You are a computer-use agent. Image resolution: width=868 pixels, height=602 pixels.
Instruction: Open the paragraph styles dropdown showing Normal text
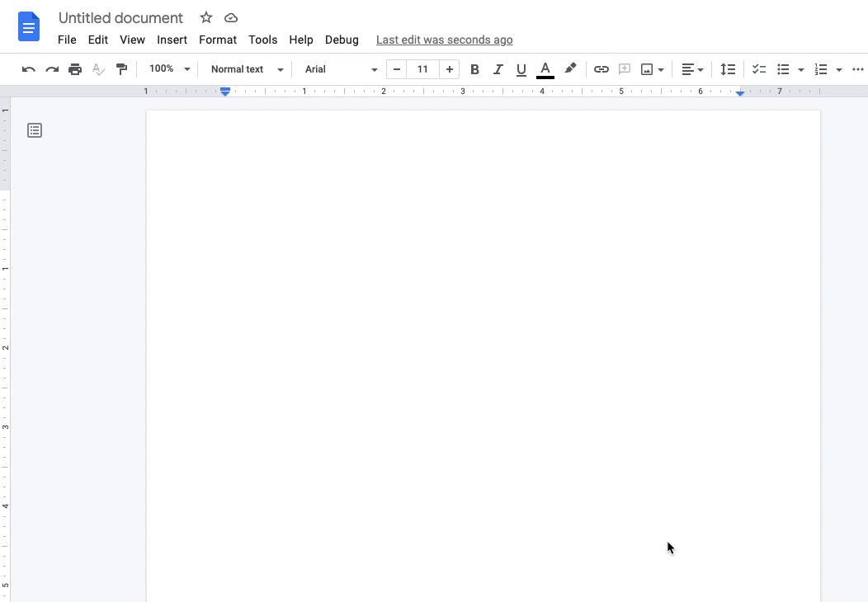245,69
